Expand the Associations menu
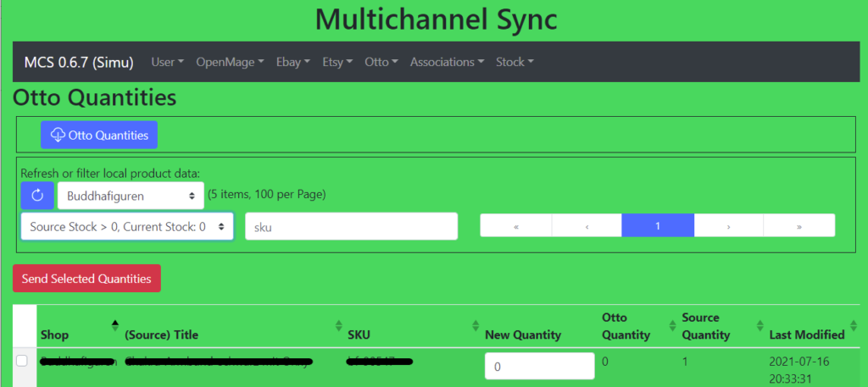The width and height of the screenshot is (868, 387). (447, 62)
